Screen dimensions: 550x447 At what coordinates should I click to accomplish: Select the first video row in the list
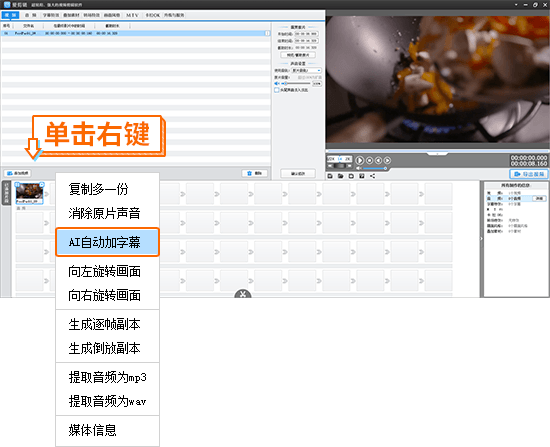pyautogui.click(x=135, y=33)
